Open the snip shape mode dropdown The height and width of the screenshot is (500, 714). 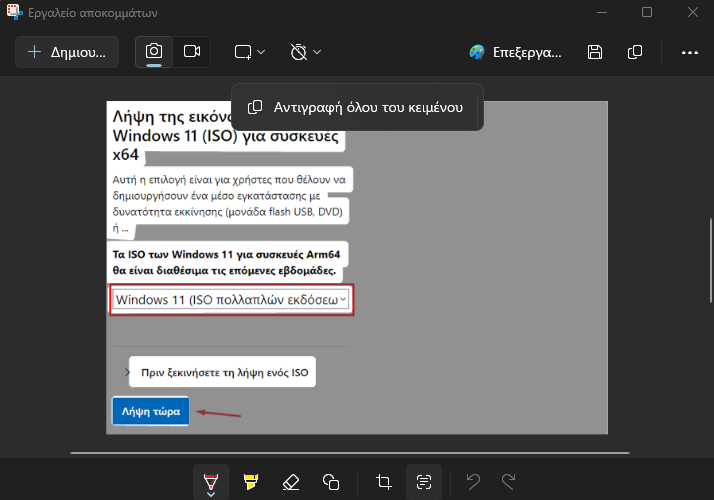[250, 52]
